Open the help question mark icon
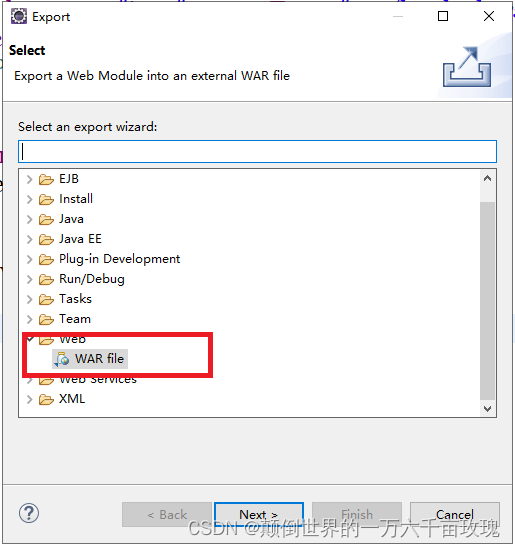The image size is (515, 547). coord(29,513)
